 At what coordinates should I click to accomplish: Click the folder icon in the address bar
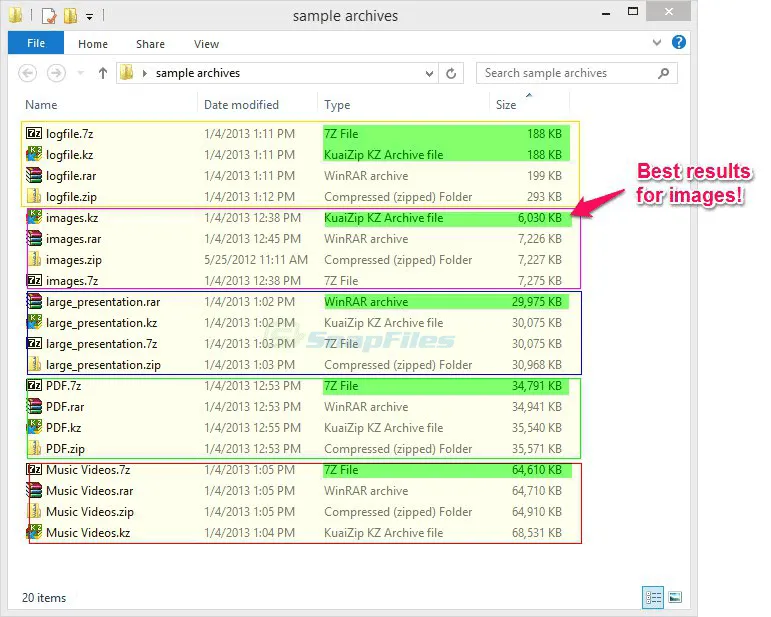pyautogui.click(x=127, y=73)
